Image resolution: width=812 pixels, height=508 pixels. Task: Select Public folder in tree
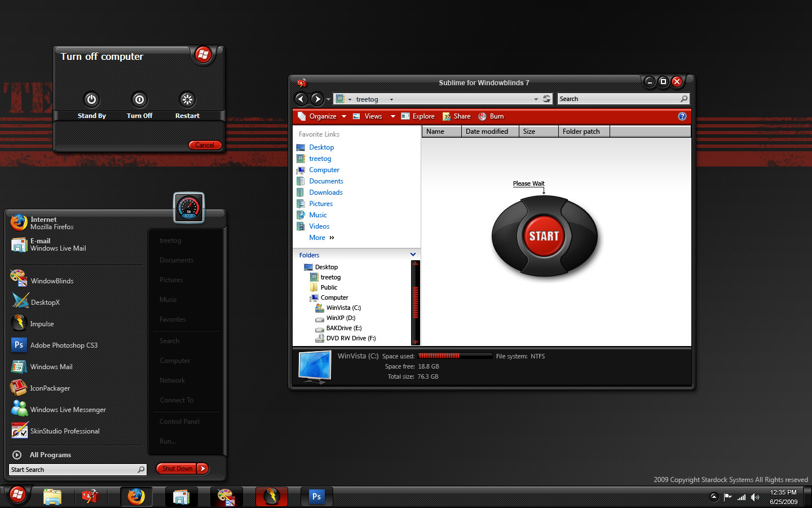(x=329, y=287)
